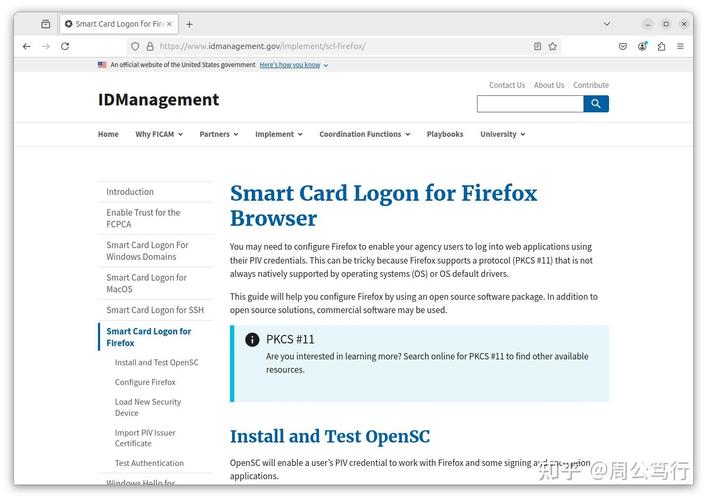Jump to Configure Firefox sidebar section
The height and width of the screenshot is (500, 707).
click(x=145, y=382)
